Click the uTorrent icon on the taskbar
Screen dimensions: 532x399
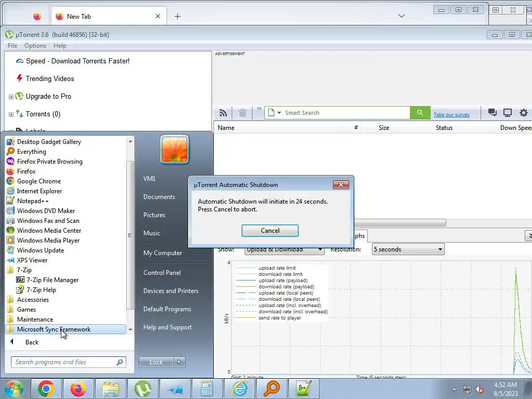(143, 389)
